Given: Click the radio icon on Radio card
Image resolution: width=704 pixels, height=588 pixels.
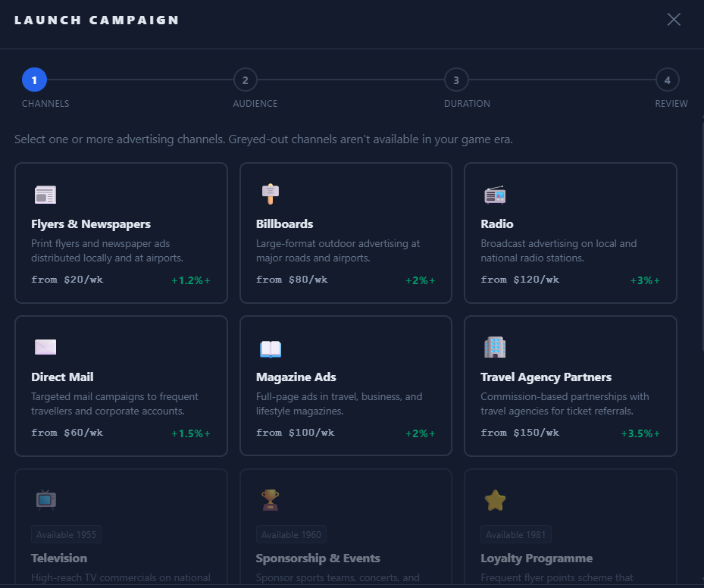Looking at the screenshot, I should (495, 195).
